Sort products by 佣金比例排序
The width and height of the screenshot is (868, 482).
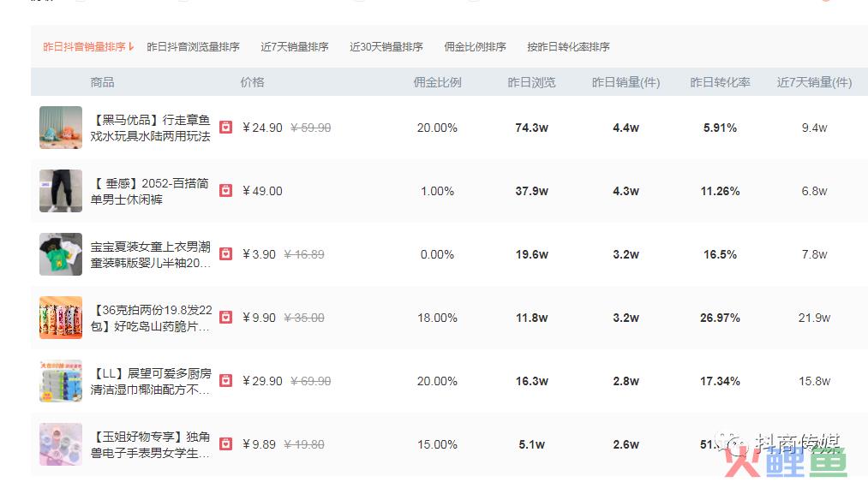(475, 47)
